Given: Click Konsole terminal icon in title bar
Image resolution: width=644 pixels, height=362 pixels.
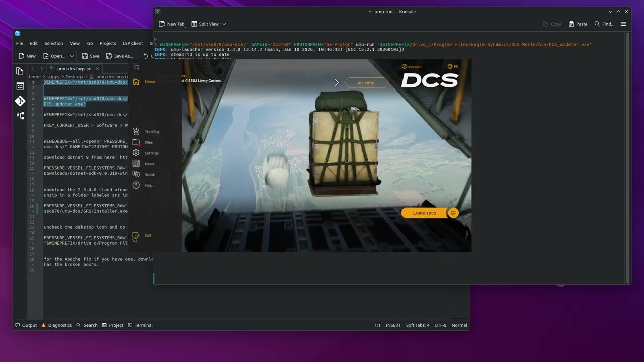Looking at the screenshot, I should pos(158,11).
